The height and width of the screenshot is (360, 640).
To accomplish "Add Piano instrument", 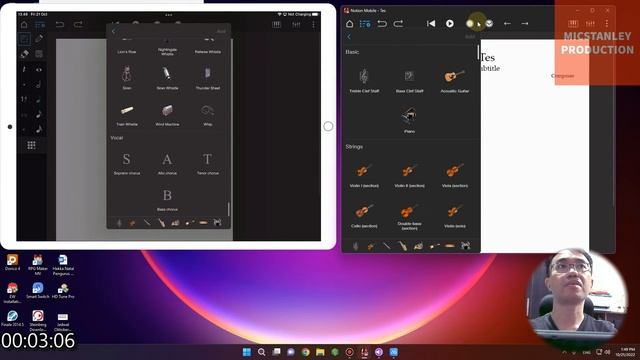I will 409,120.
